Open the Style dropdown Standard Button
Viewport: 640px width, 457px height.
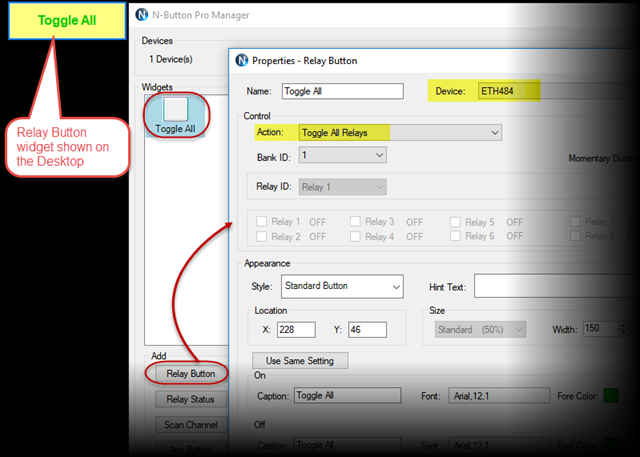point(342,286)
